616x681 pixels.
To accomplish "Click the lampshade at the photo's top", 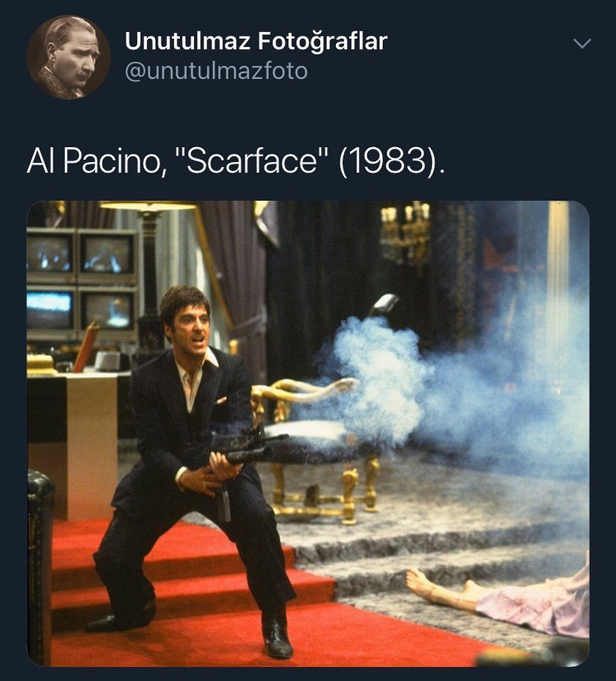I will pos(148,206).
